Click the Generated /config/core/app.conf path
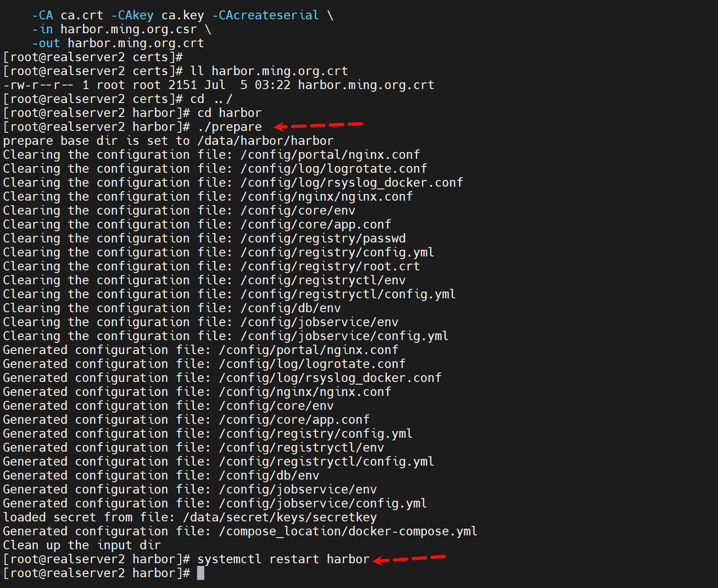This screenshot has width=718, height=588. (294, 420)
